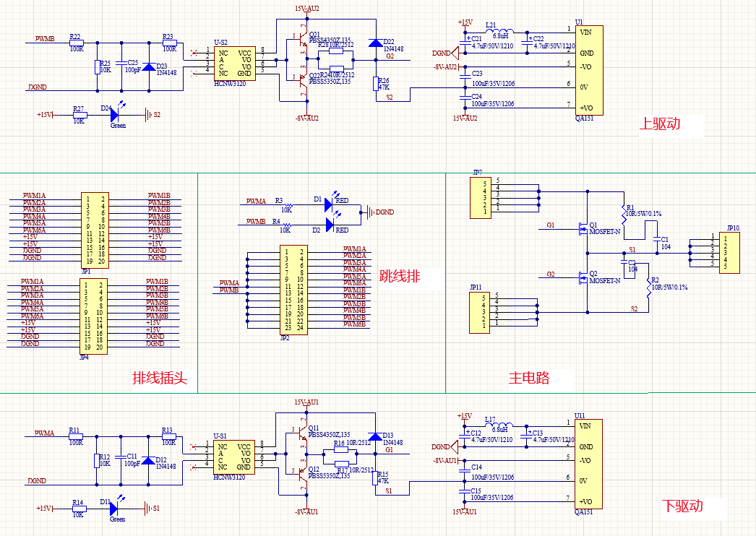Click the 上驱动 section title
The width and height of the screenshot is (756, 536).
point(660,124)
